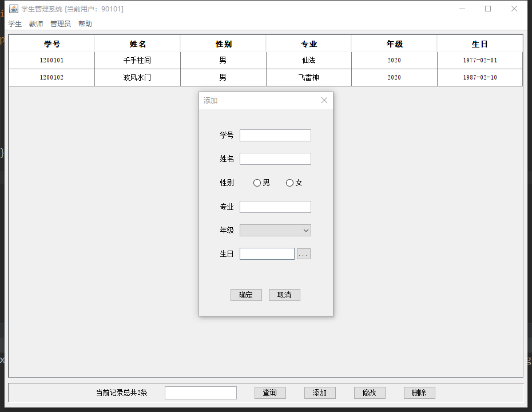532x412 pixels.
Task: Select 年级 cell 2020 in 千手柱间 row
Action: (394, 61)
